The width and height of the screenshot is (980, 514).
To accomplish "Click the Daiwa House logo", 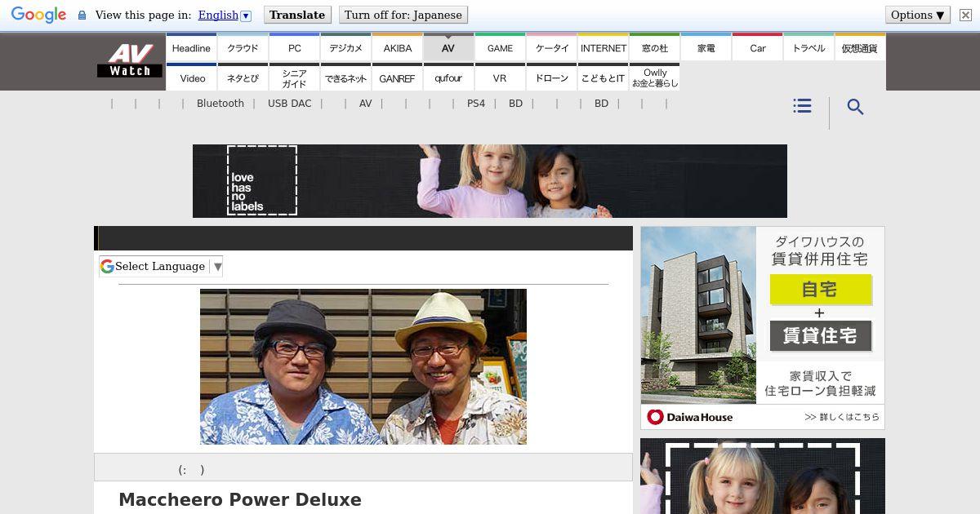I will [x=690, y=417].
